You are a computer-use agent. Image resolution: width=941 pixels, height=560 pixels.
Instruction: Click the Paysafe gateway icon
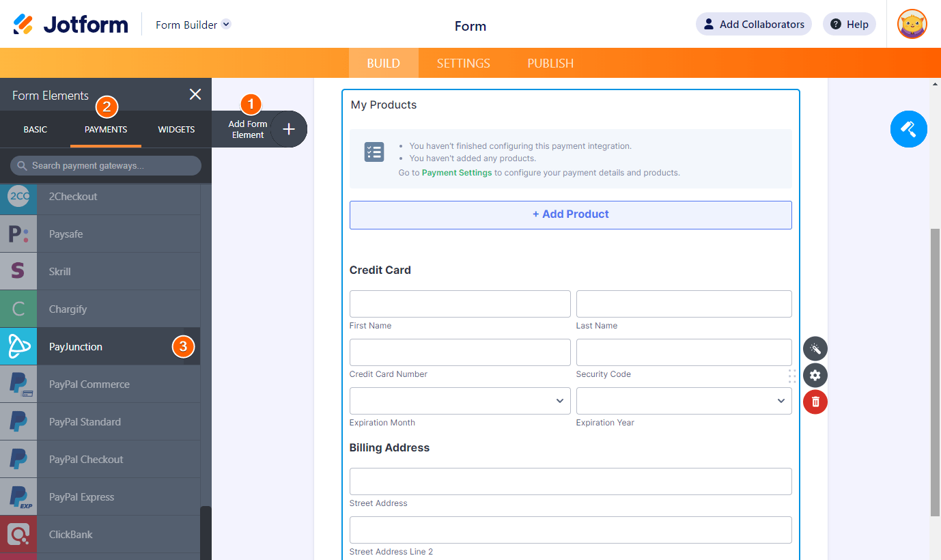coord(18,234)
